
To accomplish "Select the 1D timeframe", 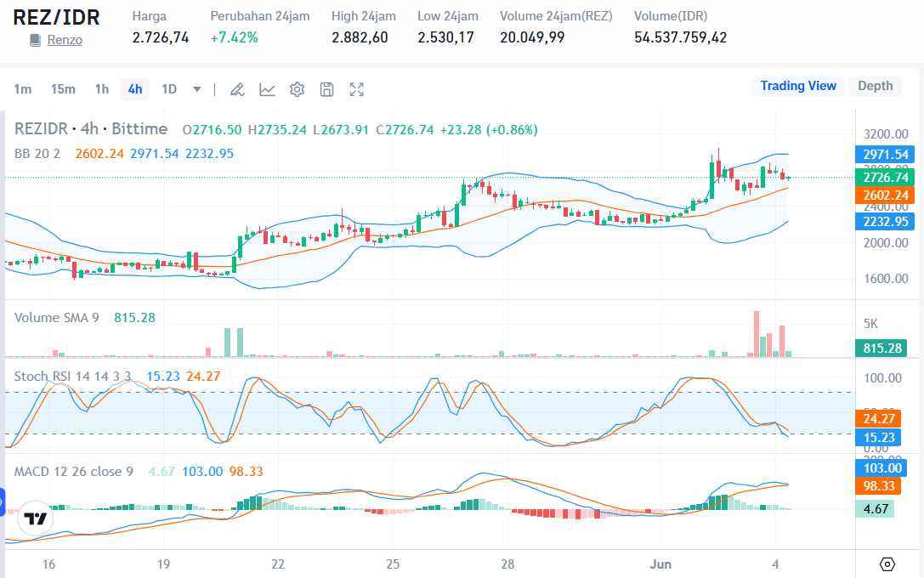I will pyautogui.click(x=165, y=88).
